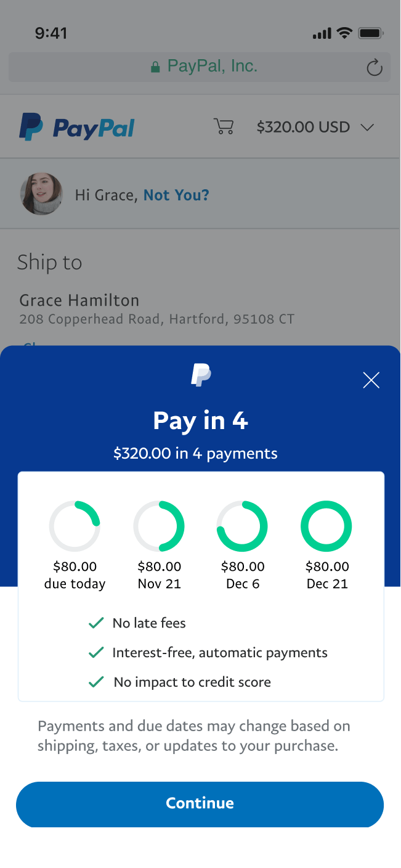Tap the battery icon in status bar

click(x=371, y=33)
